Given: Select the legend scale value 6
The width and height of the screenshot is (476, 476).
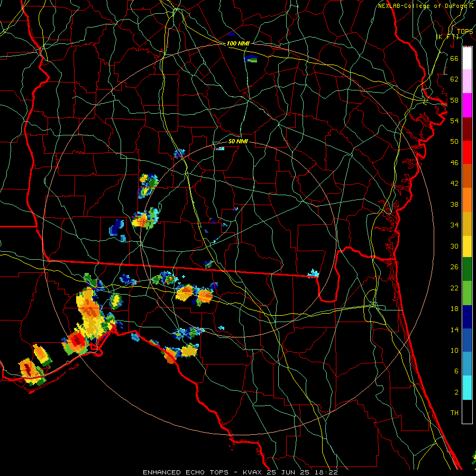Looking at the screenshot, I should (456, 371).
